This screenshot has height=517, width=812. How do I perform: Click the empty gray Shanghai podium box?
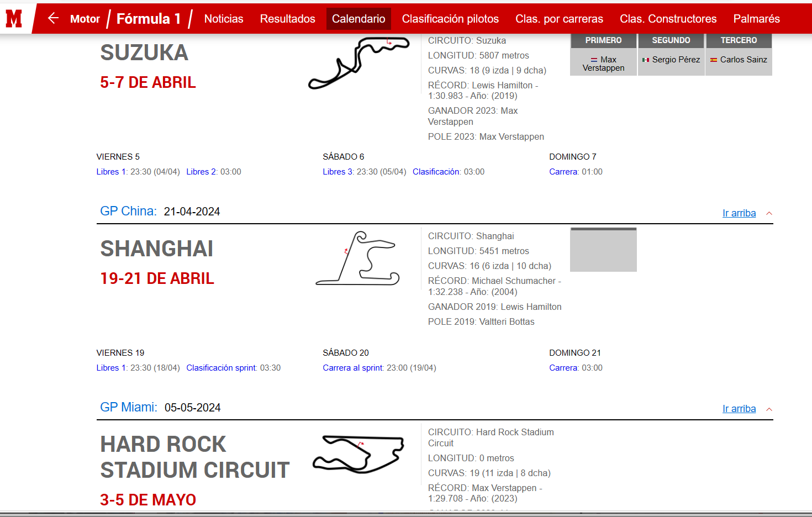[x=603, y=250]
